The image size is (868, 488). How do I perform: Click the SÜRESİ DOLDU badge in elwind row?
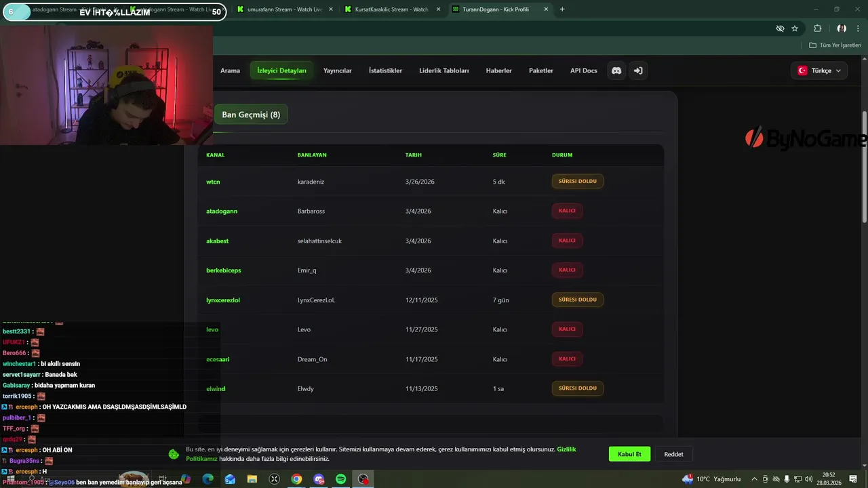(578, 388)
